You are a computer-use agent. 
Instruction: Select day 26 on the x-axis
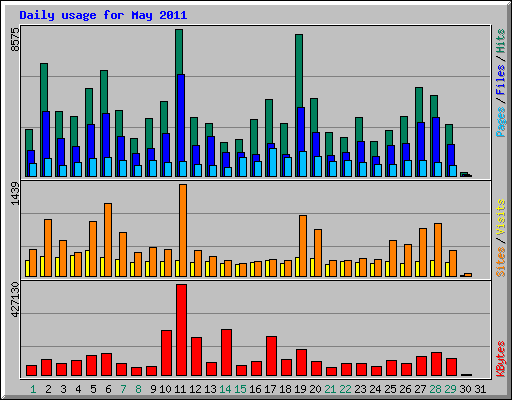pyautogui.click(x=405, y=389)
